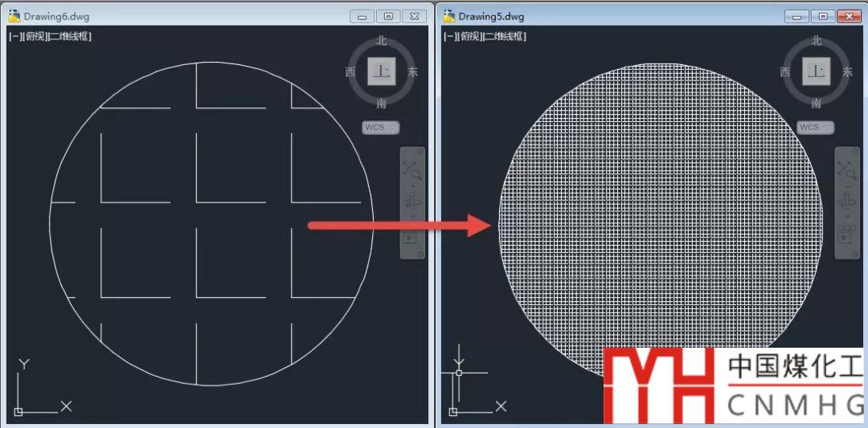Maximize the Drawing5.dwg window

tap(823, 17)
